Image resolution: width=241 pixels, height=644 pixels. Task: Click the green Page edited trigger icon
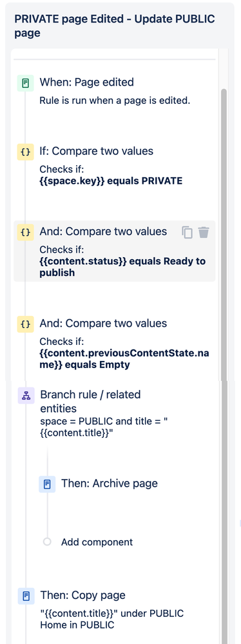pyautogui.click(x=25, y=83)
